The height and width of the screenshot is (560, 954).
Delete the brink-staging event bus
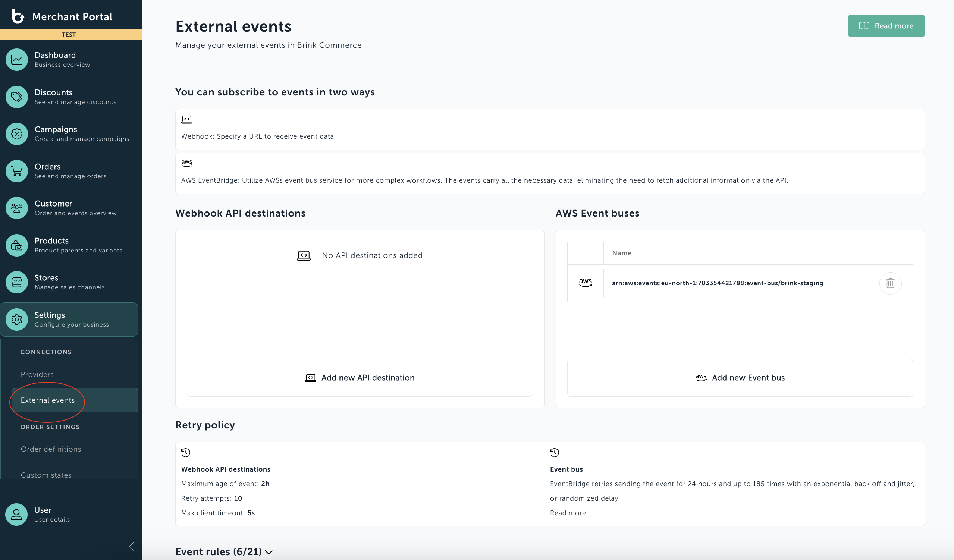[x=890, y=283]
